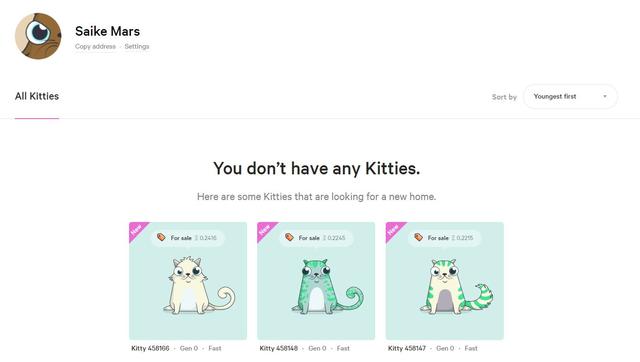Click the New ribbon on the third kitty card
Viewport: 640px width, 362px height.
coord(394,231)
